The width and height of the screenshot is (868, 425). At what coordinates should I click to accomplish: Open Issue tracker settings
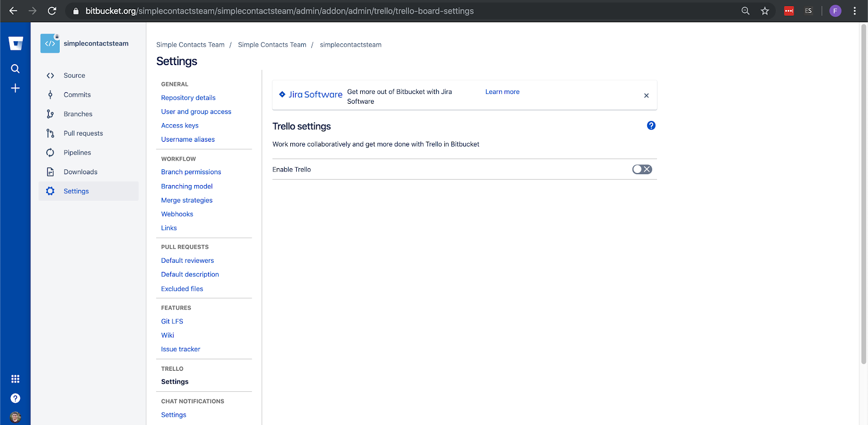181,349
